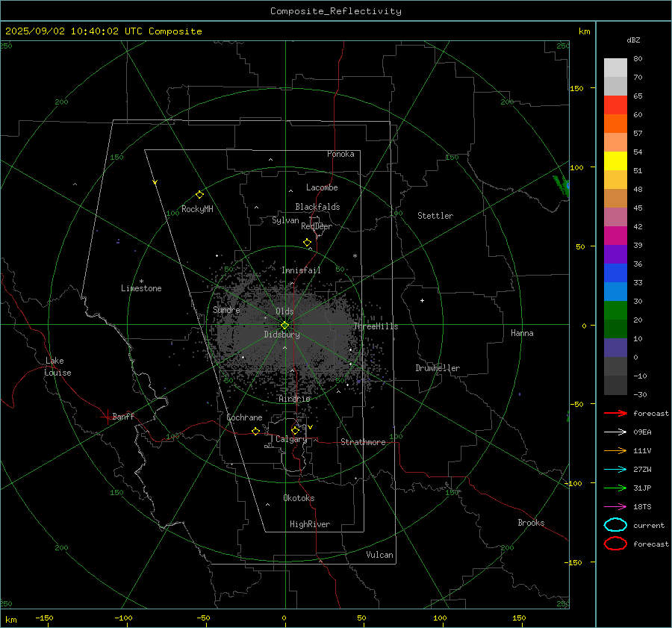Click the cyan current ellipse in legend
The height and width of the screenshot is (628, 672).
[615, 525]
